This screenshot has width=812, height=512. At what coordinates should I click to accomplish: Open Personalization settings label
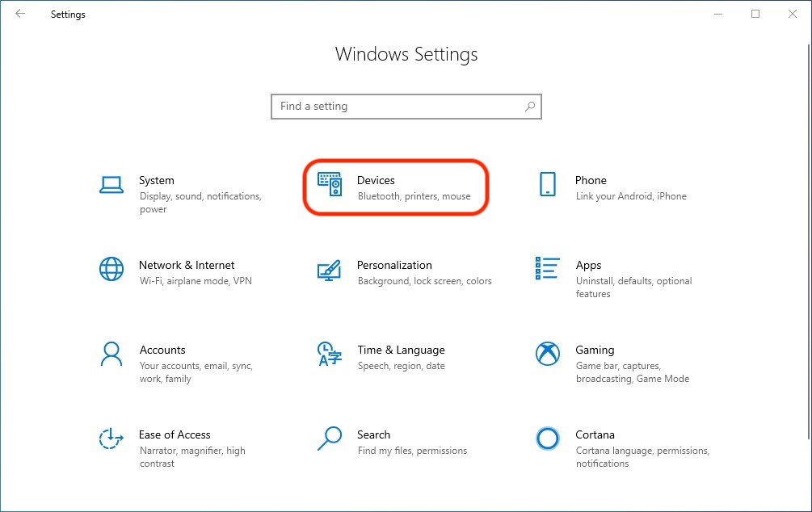(x=394, y=265)
